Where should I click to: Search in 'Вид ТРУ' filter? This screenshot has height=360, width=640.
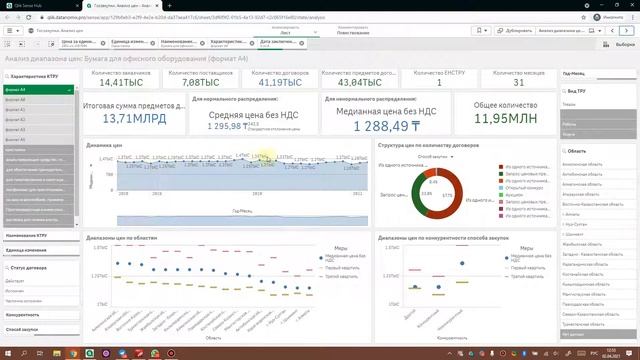coord(564,91)
